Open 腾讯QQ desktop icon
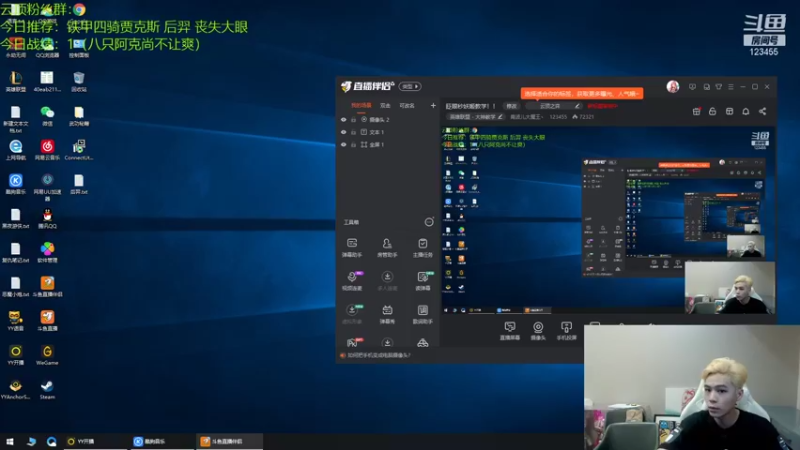The width and height of the screenshot is (800, 450). click(x=47, y=219)
